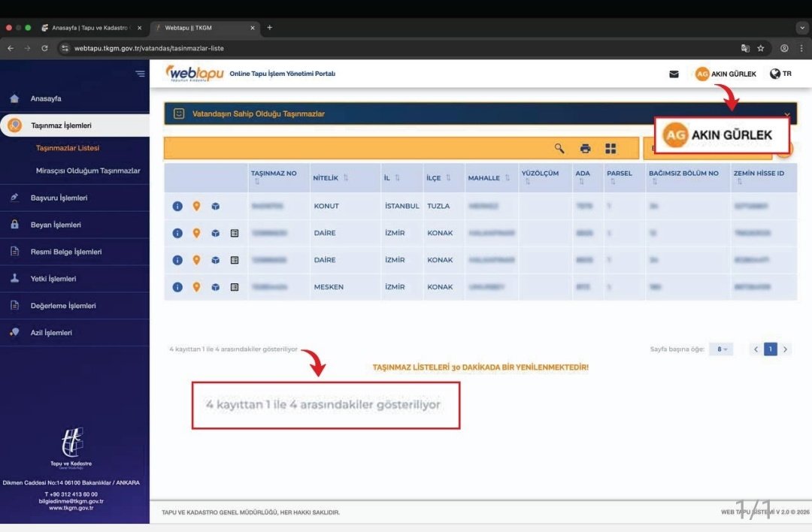The height and width of the screenshot is (532, 812).
Task: Select Taşınmaz İşlemleri in the sidebar
Action: click(x=75, y=125)
